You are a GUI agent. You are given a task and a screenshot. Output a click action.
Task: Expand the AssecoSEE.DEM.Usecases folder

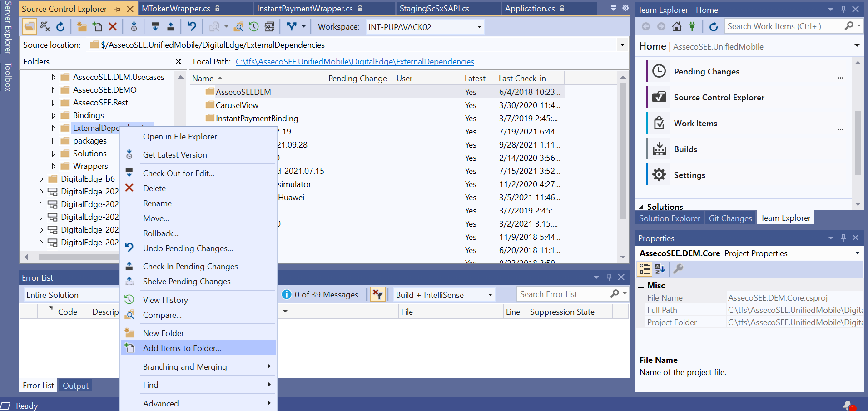pyautogui.click(x=53, y=77)
